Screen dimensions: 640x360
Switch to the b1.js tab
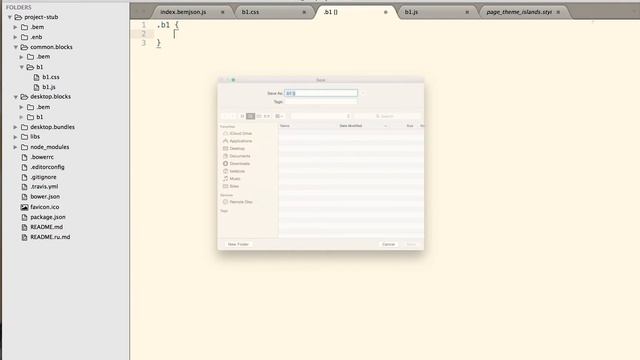pos(411,12)
